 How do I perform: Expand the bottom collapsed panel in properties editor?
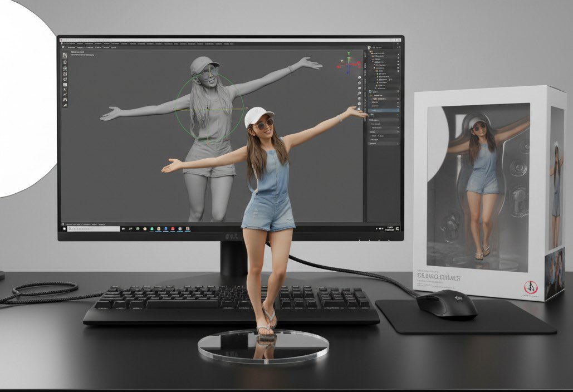coord(384,144)
